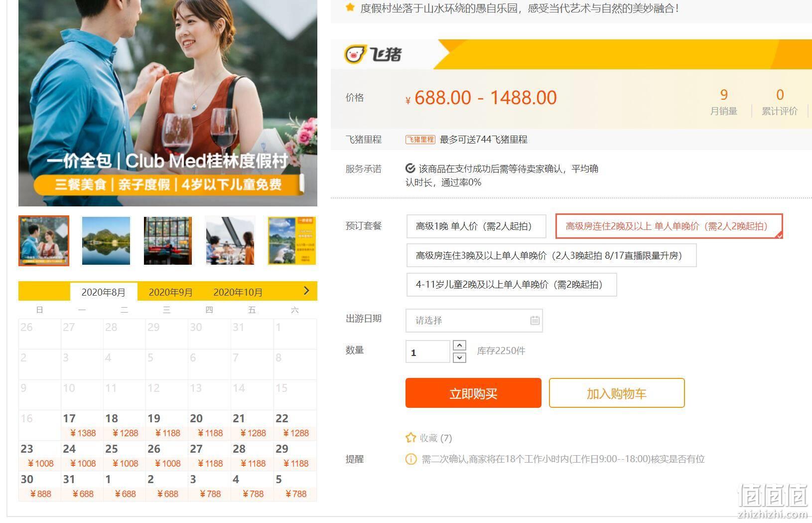The image size is (812, 523).
Task: Click text 库存2250件
Action: tap(501, 351)
